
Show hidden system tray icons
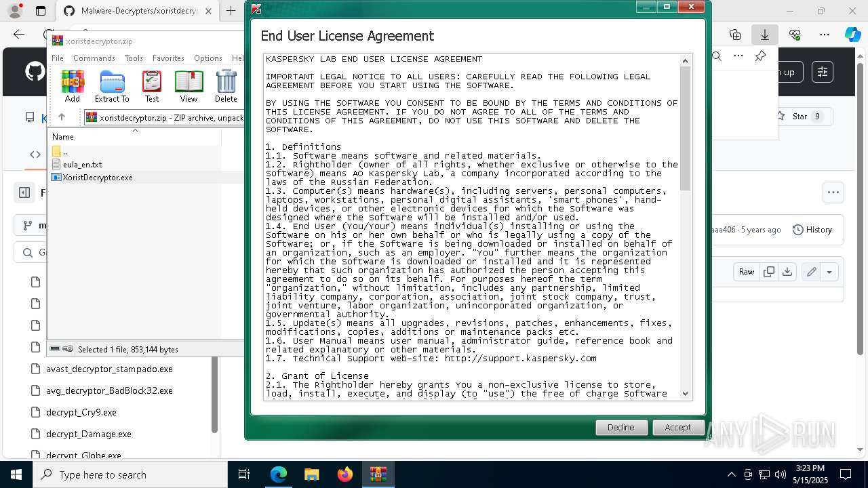[731, 474]
